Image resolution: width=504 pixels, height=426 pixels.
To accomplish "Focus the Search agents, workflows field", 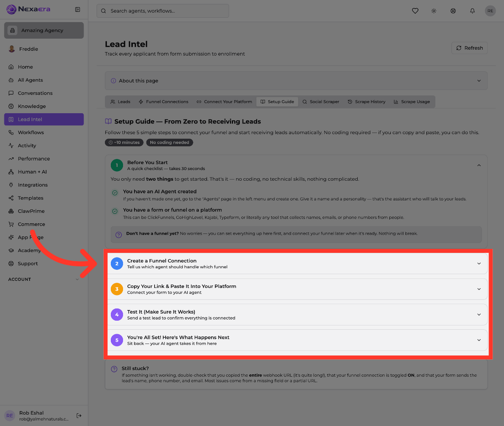I will 163,11.
